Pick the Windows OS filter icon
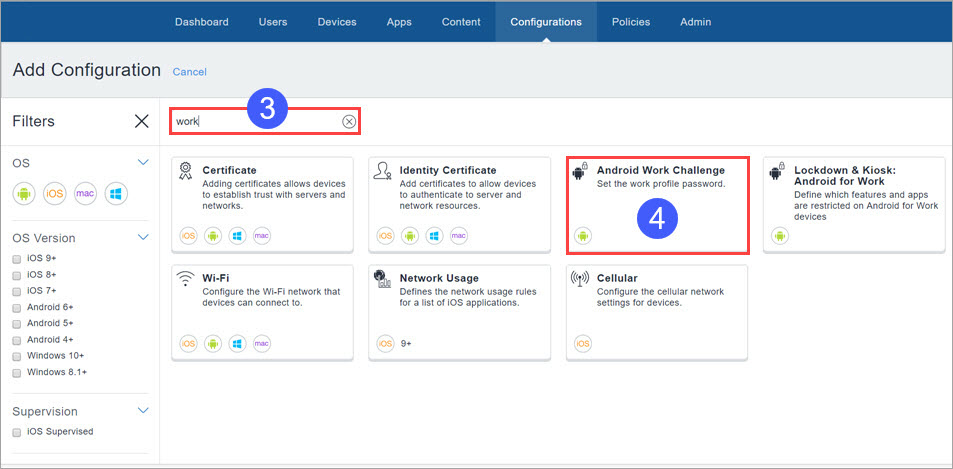The image size is (953, 469). pos(115,193)
